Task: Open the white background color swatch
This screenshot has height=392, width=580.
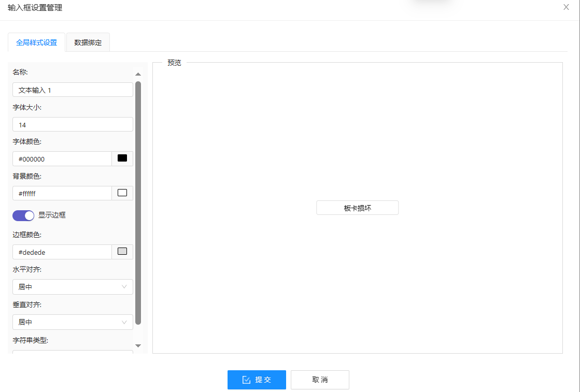Action: tap(122, 193)
